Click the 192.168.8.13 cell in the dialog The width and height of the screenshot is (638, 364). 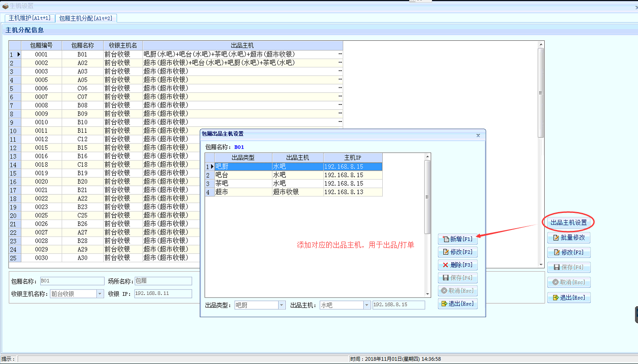[353, 192]
